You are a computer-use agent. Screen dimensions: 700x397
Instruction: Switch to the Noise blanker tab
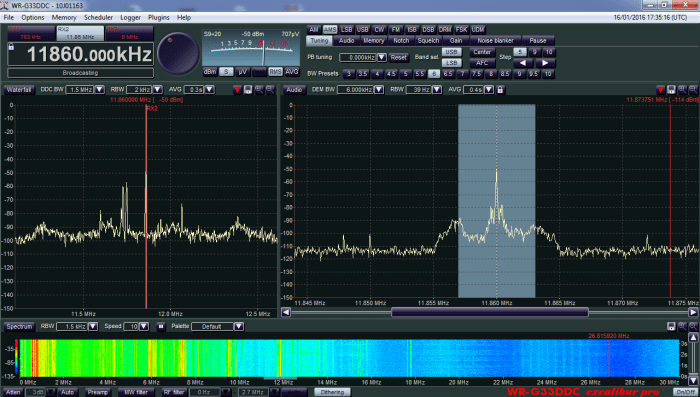[496, 41]
